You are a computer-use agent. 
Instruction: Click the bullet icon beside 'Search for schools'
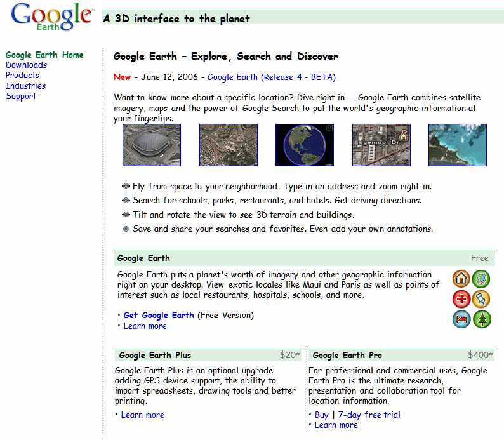pos(126,200)
